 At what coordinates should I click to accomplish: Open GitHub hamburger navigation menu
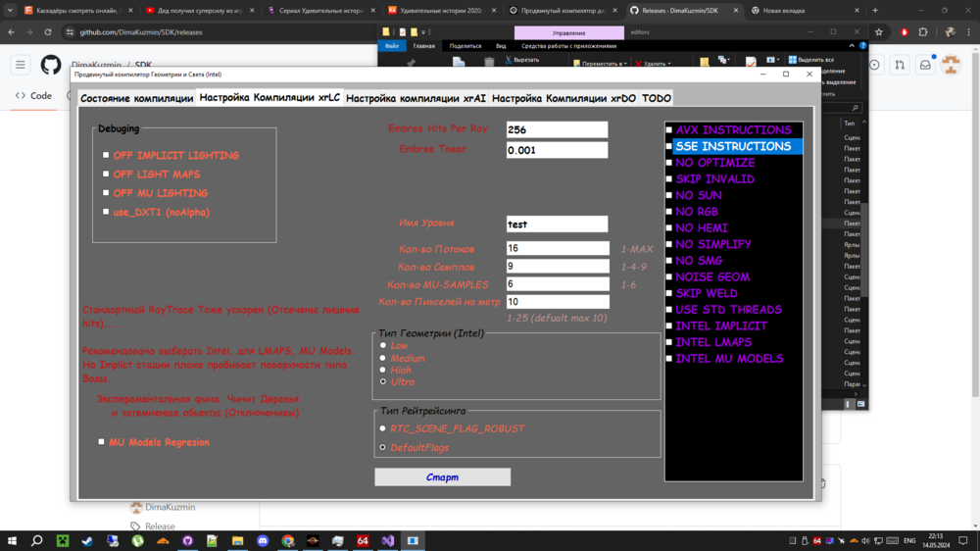(x=20, y=65)
